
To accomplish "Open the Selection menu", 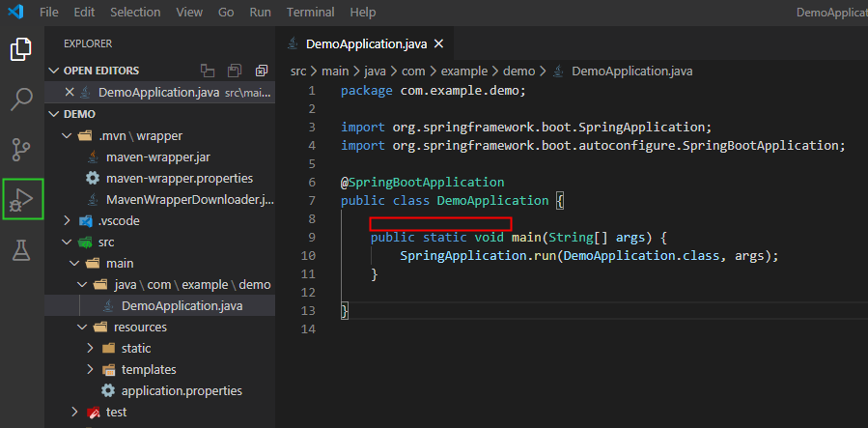I will click(x=135, y=12).
